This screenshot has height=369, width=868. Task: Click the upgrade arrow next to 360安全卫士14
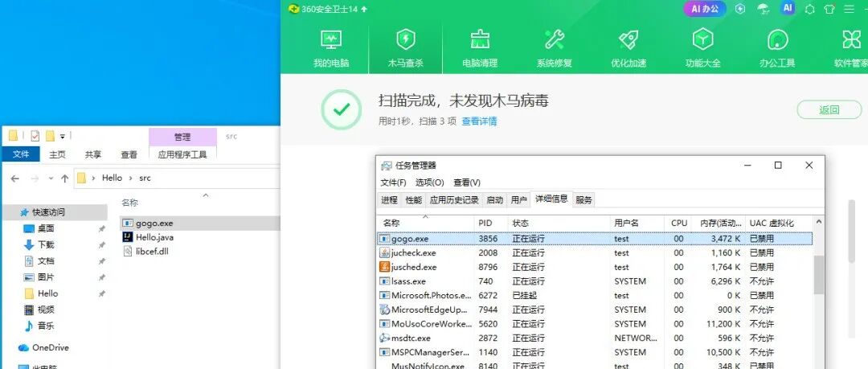364,9
